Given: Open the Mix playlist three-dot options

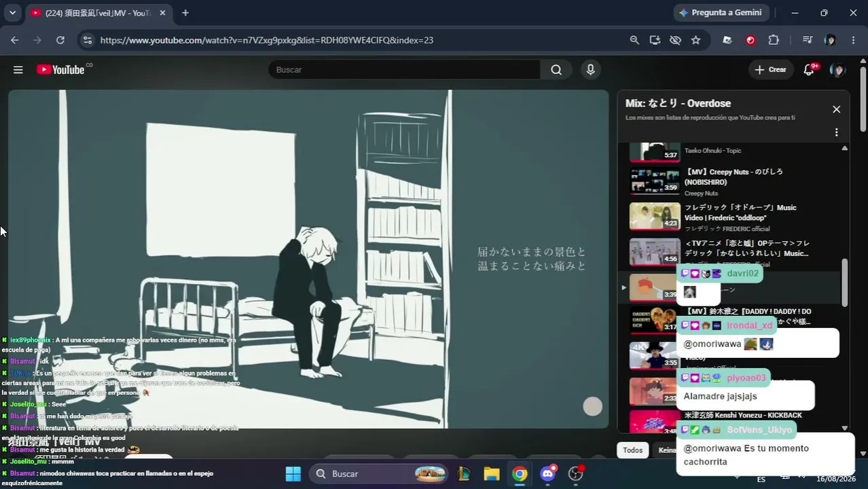Looking at the screenshot, I should (836, 132).
